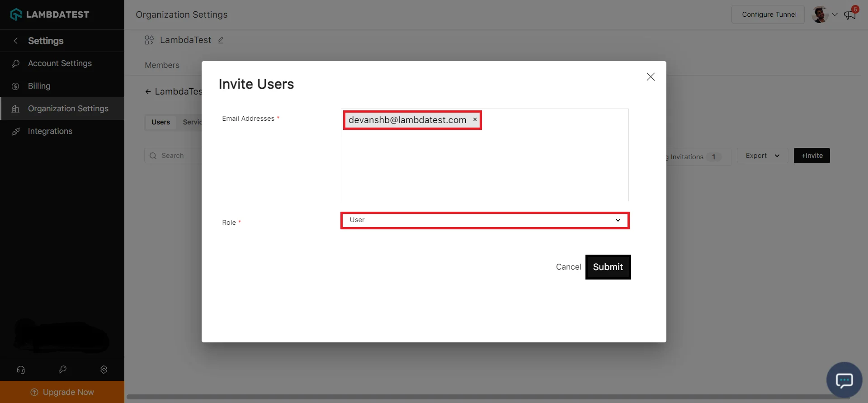Image resolution: width=868 pixels, height=403 pixels.
Task: Click the Upgrade Now button
Action: click(x=62, y=392)
